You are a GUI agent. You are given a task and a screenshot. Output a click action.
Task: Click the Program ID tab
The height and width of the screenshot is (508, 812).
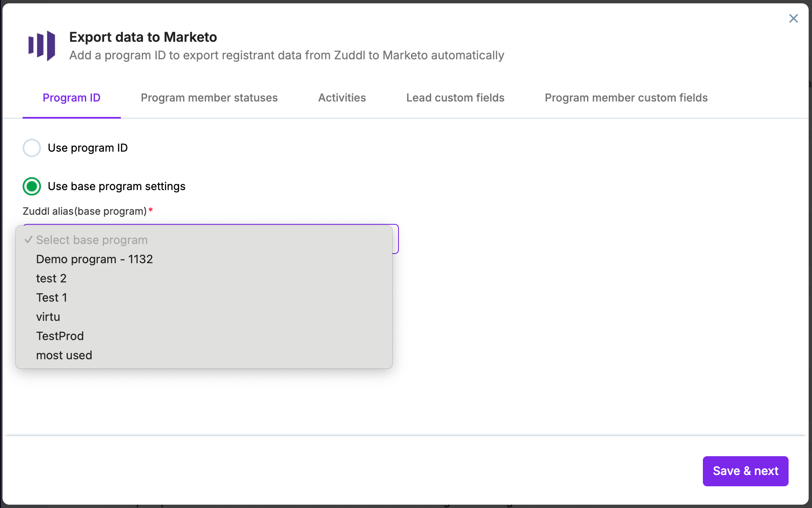[x=71, y=98]
